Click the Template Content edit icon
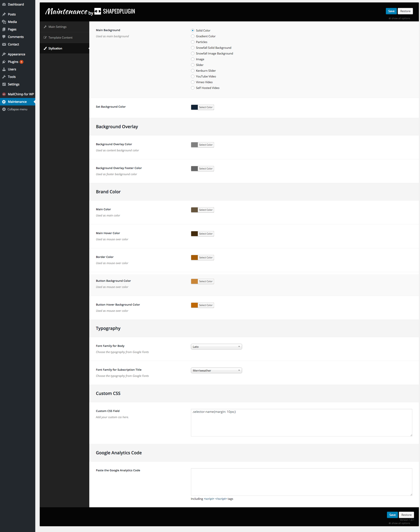 click(x=45, y=38)
